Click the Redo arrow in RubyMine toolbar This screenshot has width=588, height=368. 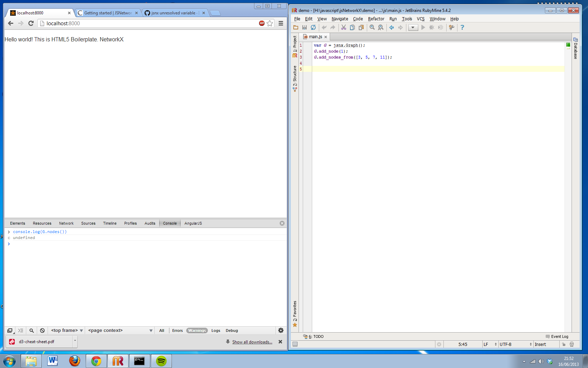click(x=333, y=27)
